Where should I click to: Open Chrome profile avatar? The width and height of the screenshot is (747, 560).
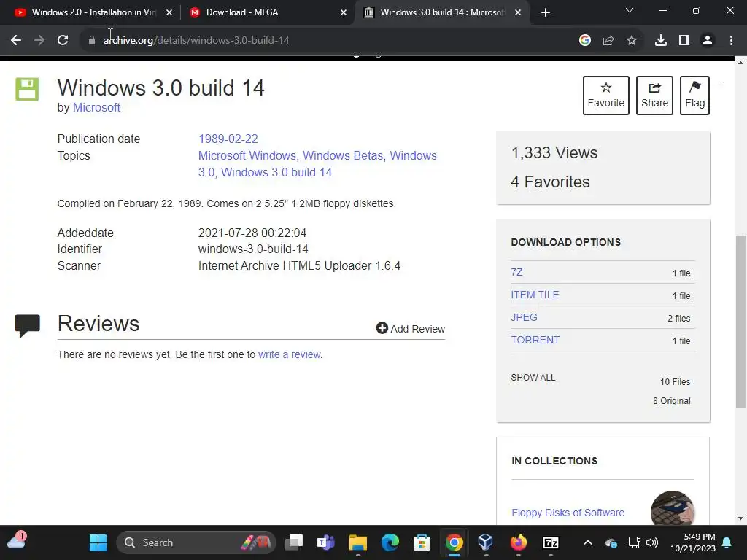708,41
